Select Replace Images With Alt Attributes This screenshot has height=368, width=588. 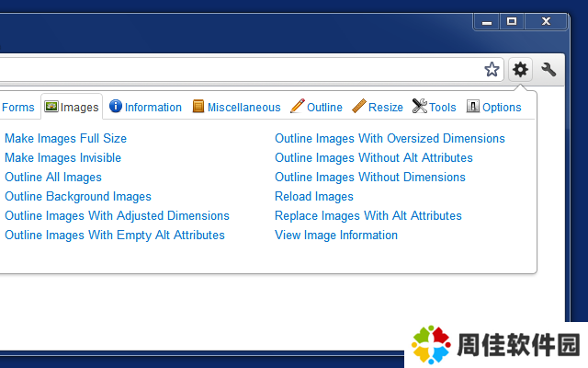click(x=368, y=216)
